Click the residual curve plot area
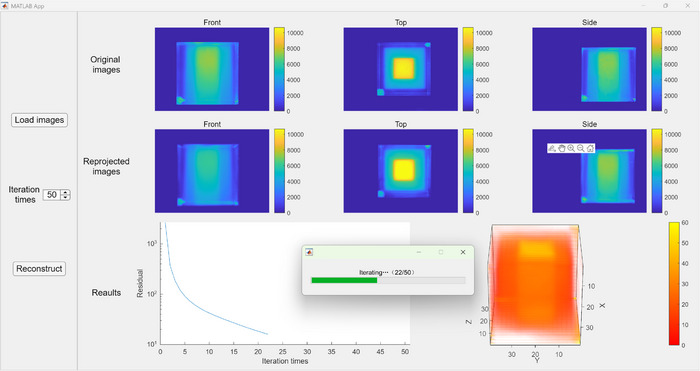 point(285,283)
